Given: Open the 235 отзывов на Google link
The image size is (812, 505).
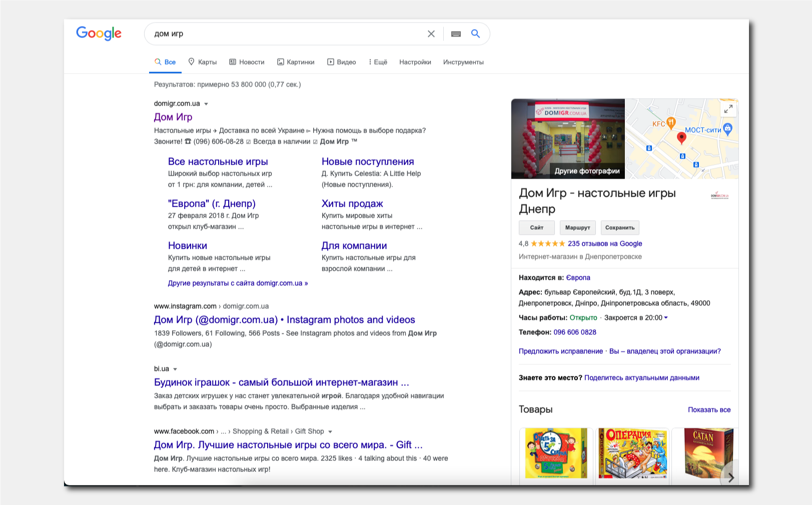Looking at the screenshot, I should tap(605, 244).
